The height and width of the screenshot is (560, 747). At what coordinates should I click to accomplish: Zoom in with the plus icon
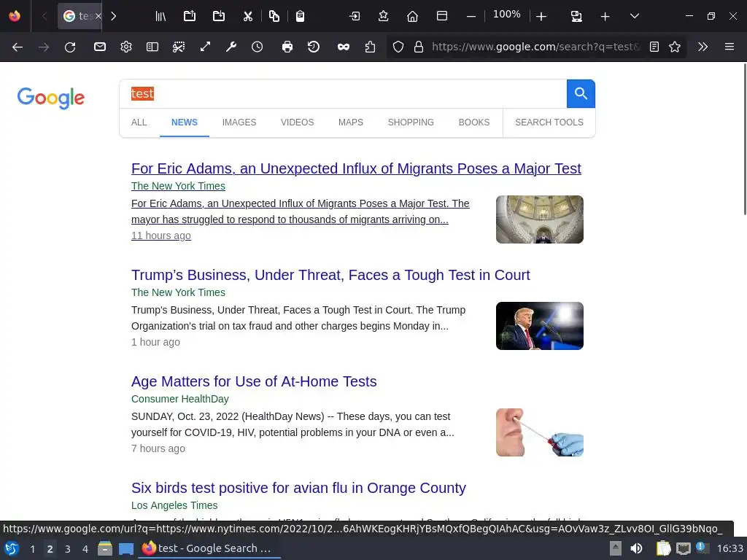(x=541, y=17)
